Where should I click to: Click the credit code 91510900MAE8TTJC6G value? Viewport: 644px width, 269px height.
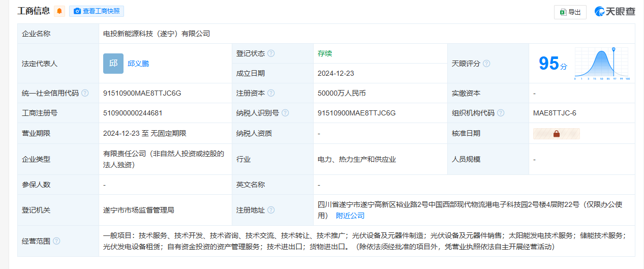tap(142, 93)
